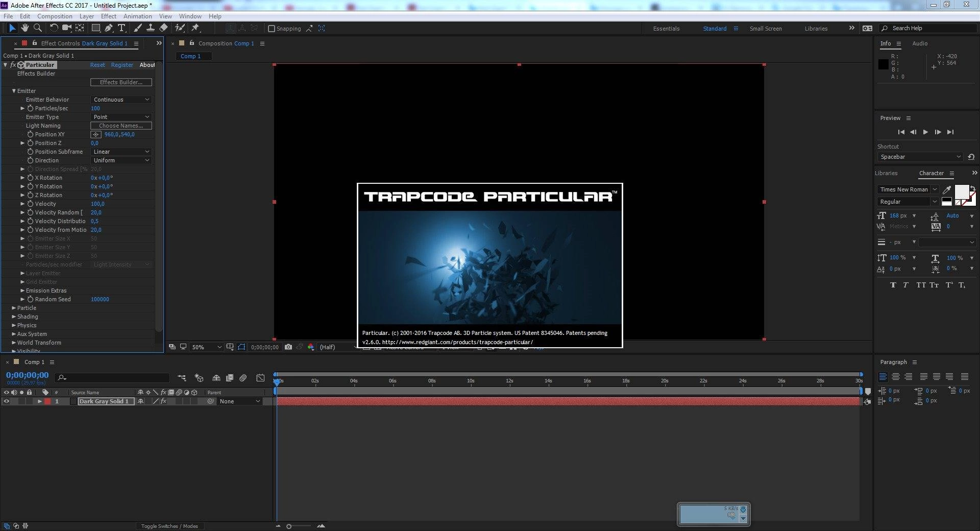
Task: Select the Rotation tool
Action: [x=54, y=28]
